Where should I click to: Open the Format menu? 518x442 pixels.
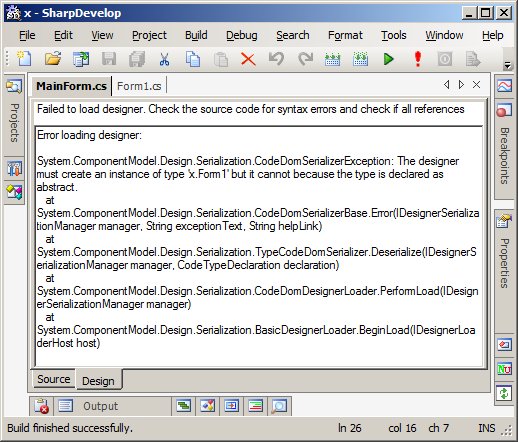(345, 35)
